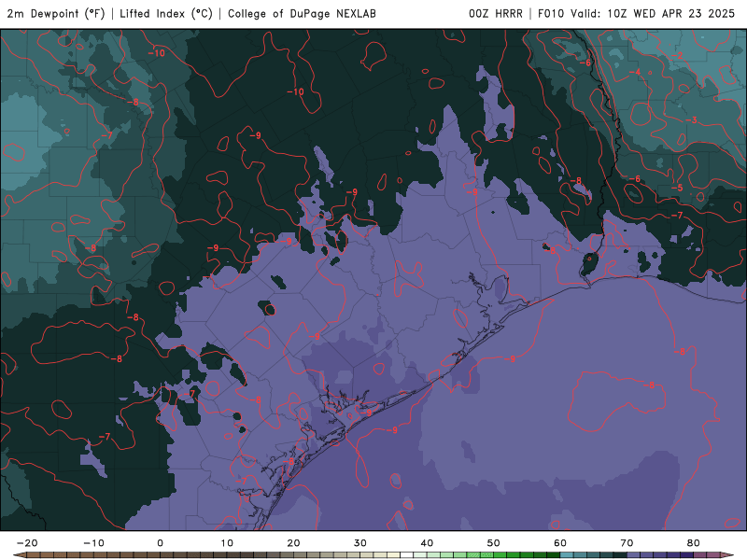Image resolution: width=747 pixels, height=560 pixels.
Task: Click the 60 tick label on color bar
Action: click(560, 543)
